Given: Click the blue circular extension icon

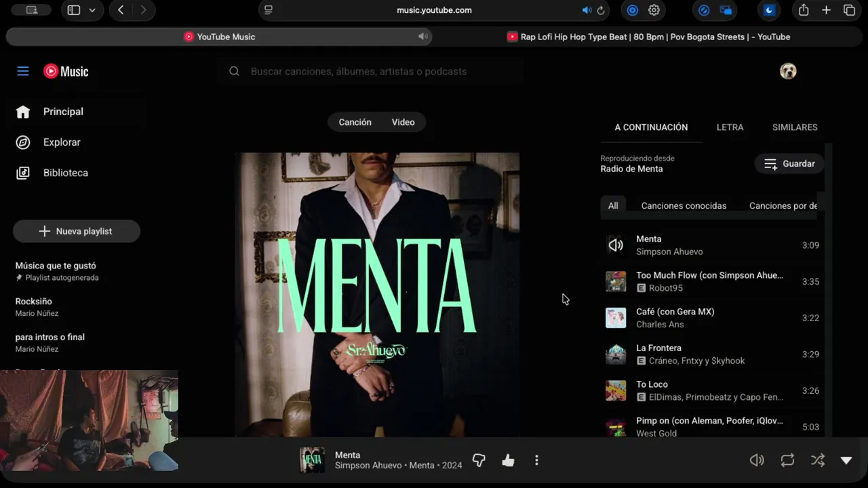Looking at the screenshot, I should click(x=632, y=10).
